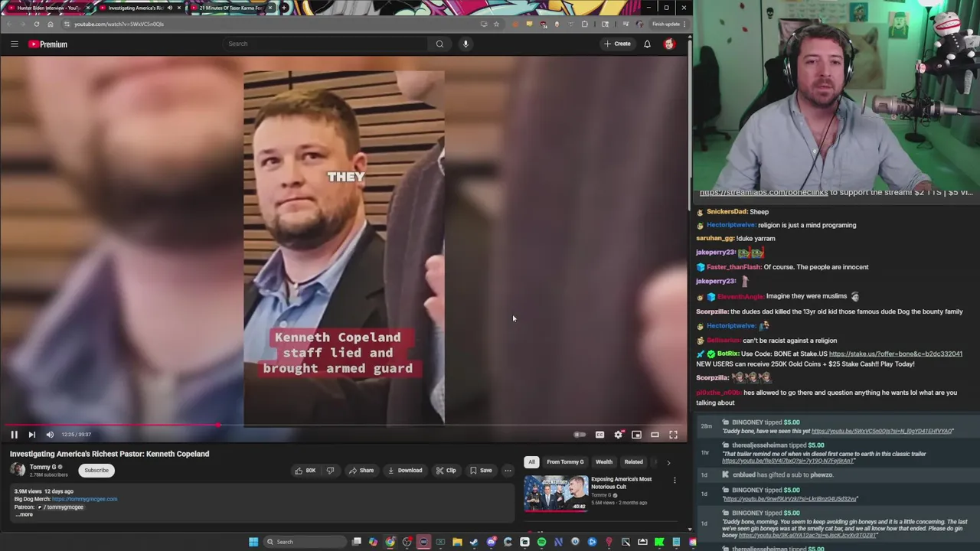Screen dimensions: 980x551
Task: Start voice search with microphone icon
Action: (465, 44)
